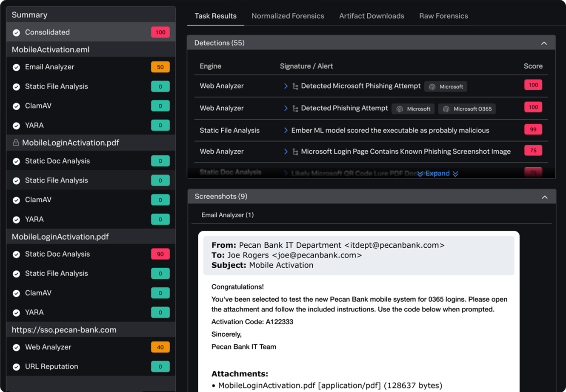Click the Expand link in Detections list

pos(437,174)
